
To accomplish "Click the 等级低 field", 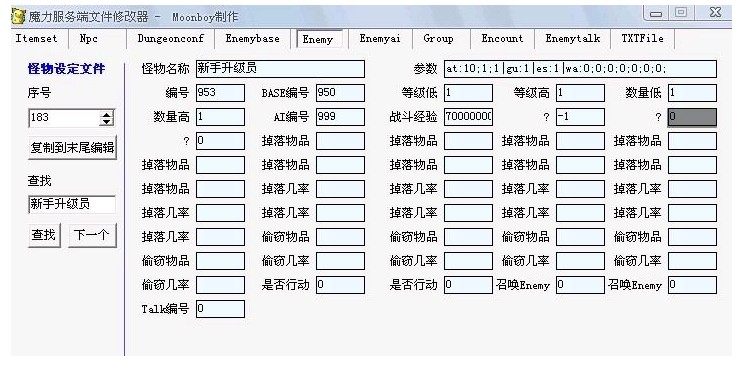I will (x=468, y=93).
